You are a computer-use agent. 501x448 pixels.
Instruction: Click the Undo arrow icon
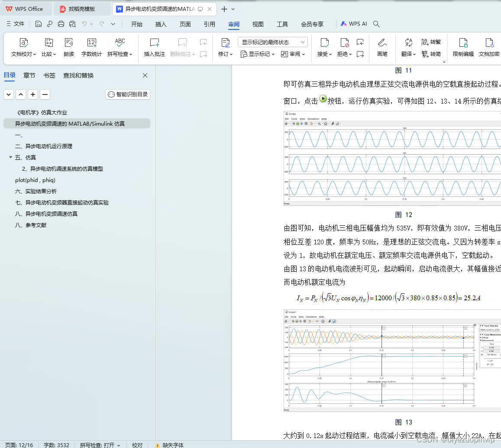(x=84, y=24)
